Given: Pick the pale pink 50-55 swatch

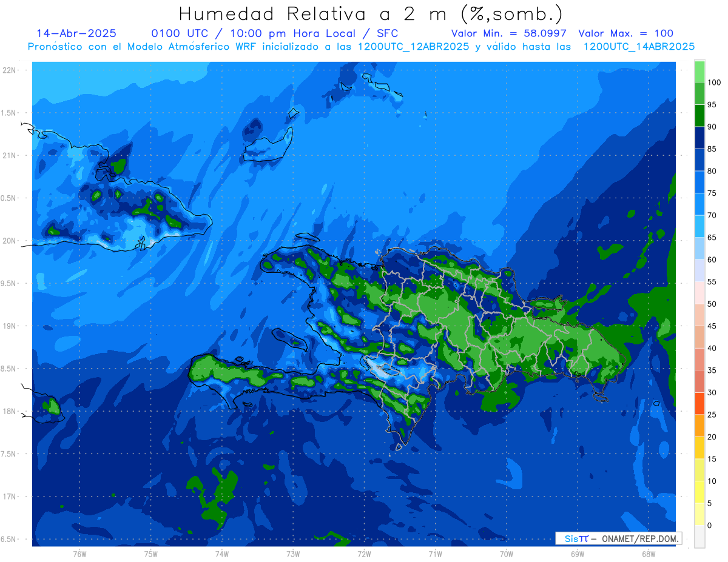Looking at the screenshot, I should (699, 293).
